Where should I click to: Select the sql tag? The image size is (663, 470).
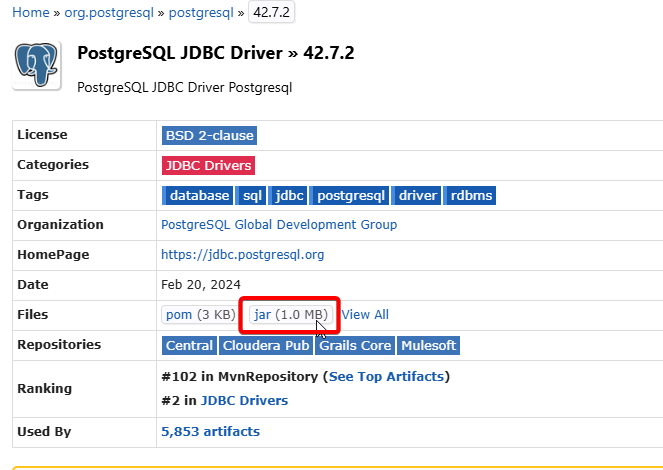click(251, 195)
